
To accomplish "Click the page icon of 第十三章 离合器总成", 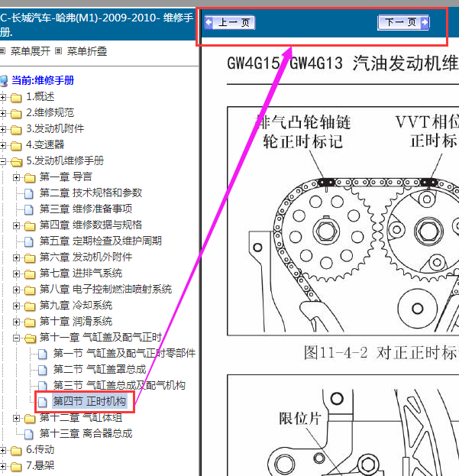I will pos(29,435).
